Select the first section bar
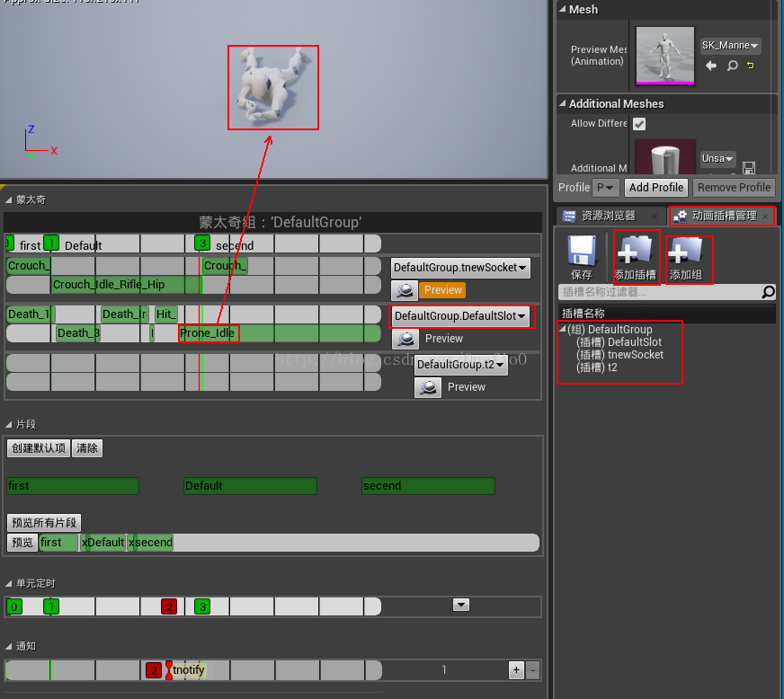This screenshot has height=699, width=784. (73, 486)
